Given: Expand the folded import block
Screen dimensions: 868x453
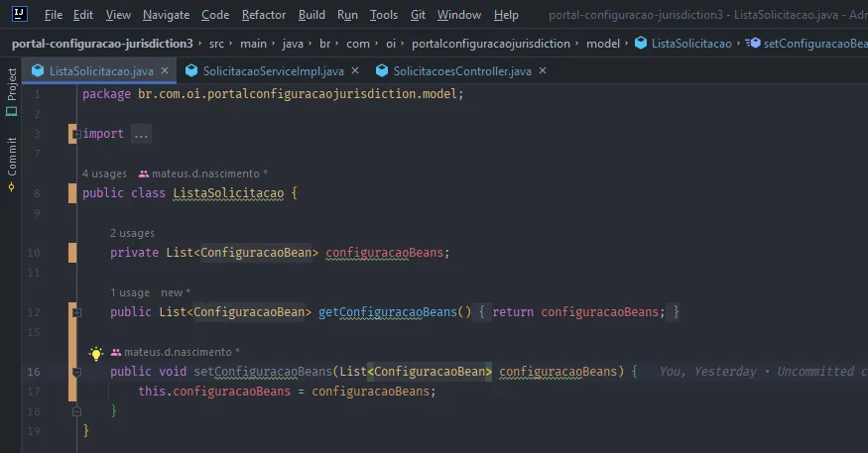Looking at the screenshot, I should [77, 134].
